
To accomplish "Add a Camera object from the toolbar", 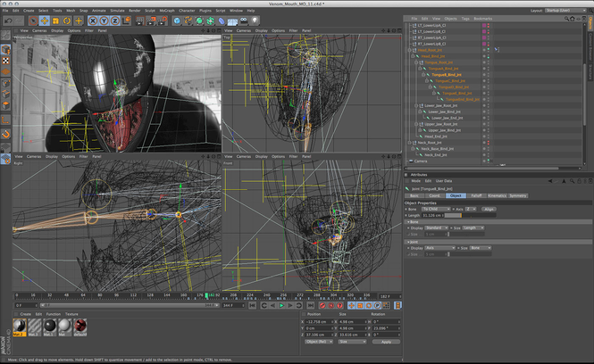I will tap(244, 21).
